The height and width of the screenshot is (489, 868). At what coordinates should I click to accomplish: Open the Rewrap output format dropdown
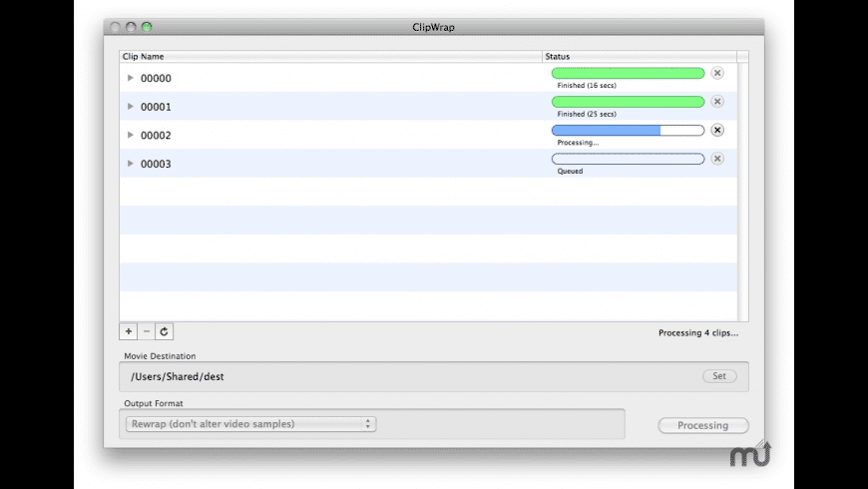click(250, 424)
